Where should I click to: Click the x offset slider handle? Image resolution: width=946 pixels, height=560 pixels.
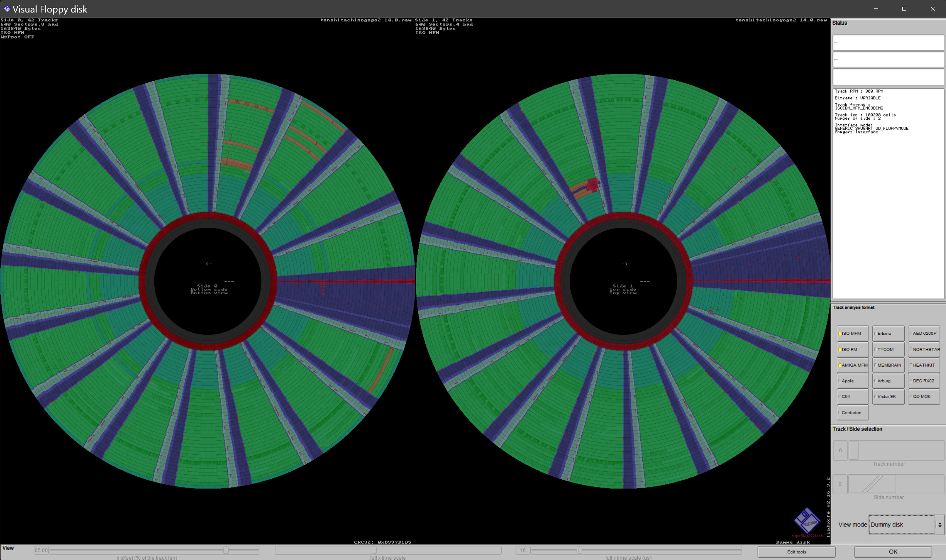[226, 550]
